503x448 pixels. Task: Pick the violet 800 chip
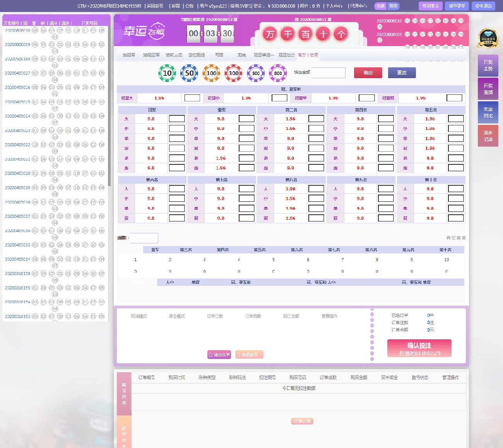[x=278, y=73]
